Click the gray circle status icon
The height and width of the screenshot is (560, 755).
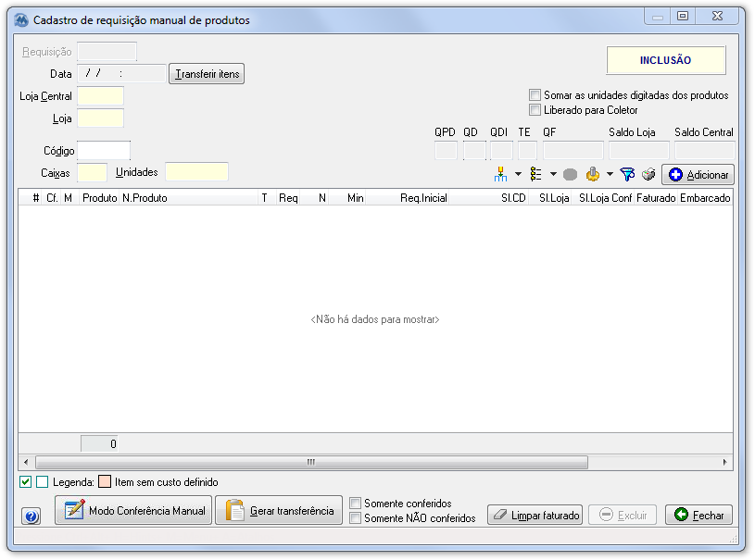tap(570, 175)
